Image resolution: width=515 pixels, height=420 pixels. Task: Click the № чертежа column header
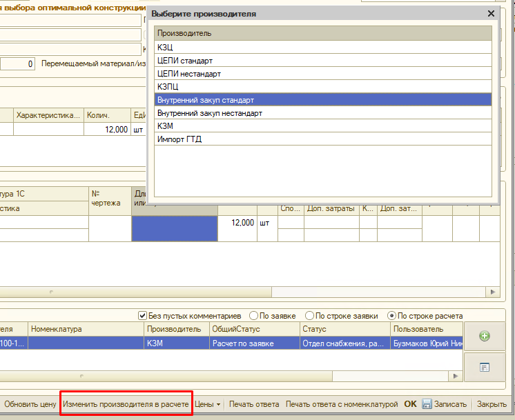tap(110, 201)
